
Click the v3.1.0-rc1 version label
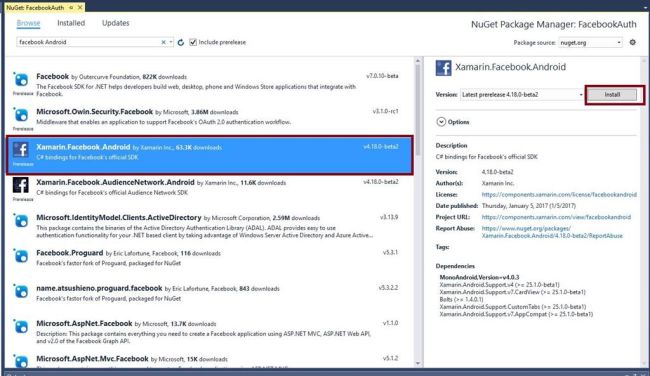[386, 111]
